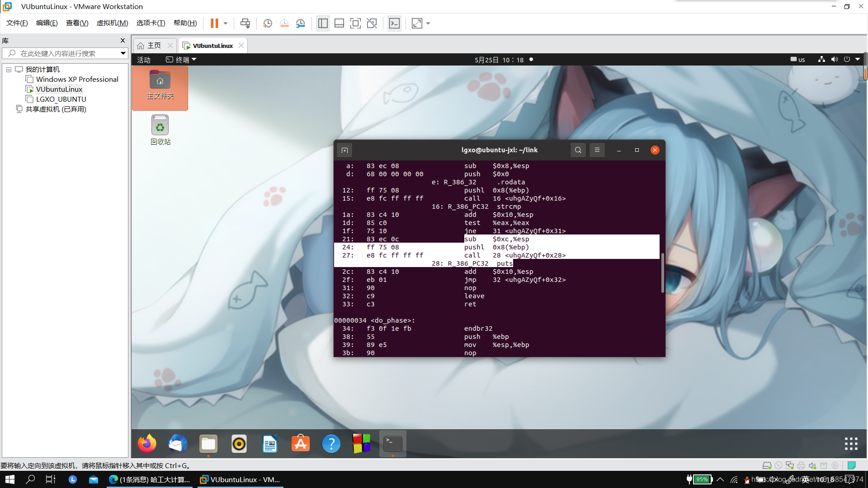Viewport: 868px width, 488px height.
Task: Send Ctrl+Alt+Del to the virtual machine
Action: coord(245,23)
